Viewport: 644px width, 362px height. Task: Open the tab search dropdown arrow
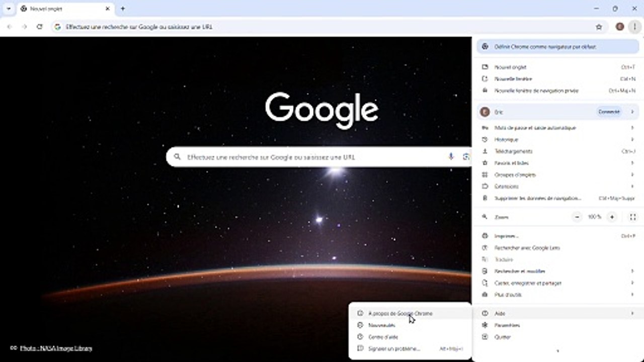tap(9, 9)
